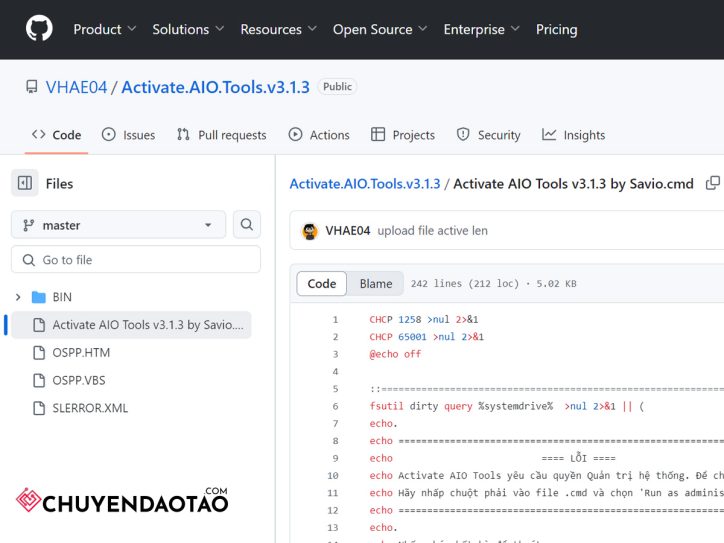Open the Issues tab

[x=128, y=135]
